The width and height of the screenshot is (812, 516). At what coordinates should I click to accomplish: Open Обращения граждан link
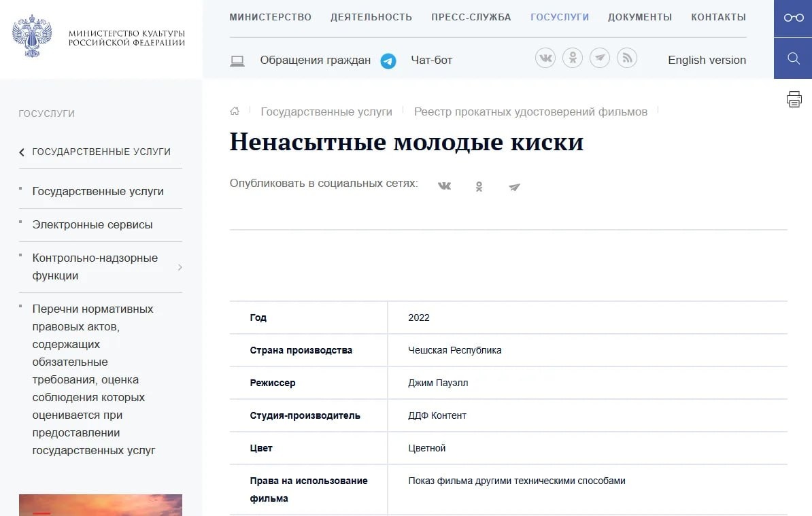[316, 60]
